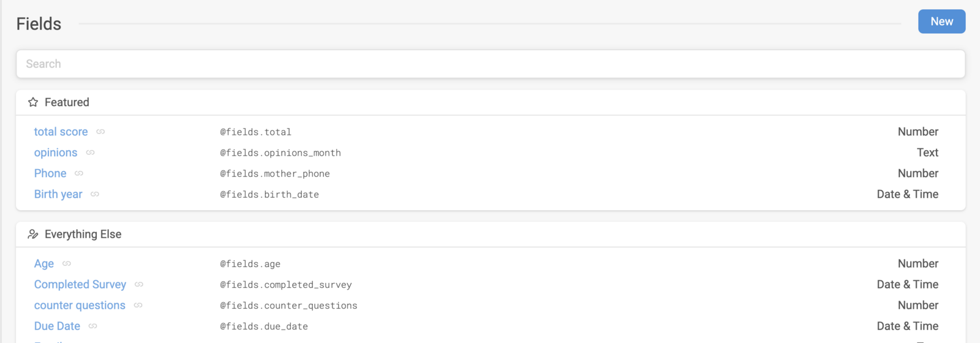Click the link icon next to Age
The width and height of the screenshot is (980, 343).
67,263
